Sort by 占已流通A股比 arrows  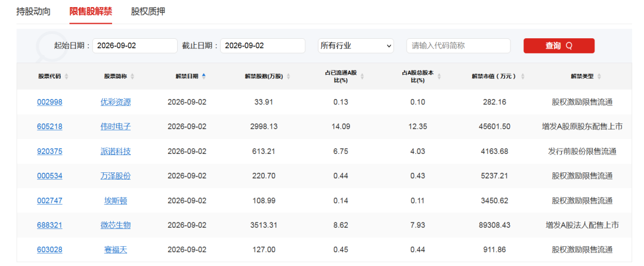[x=363, y=76]
